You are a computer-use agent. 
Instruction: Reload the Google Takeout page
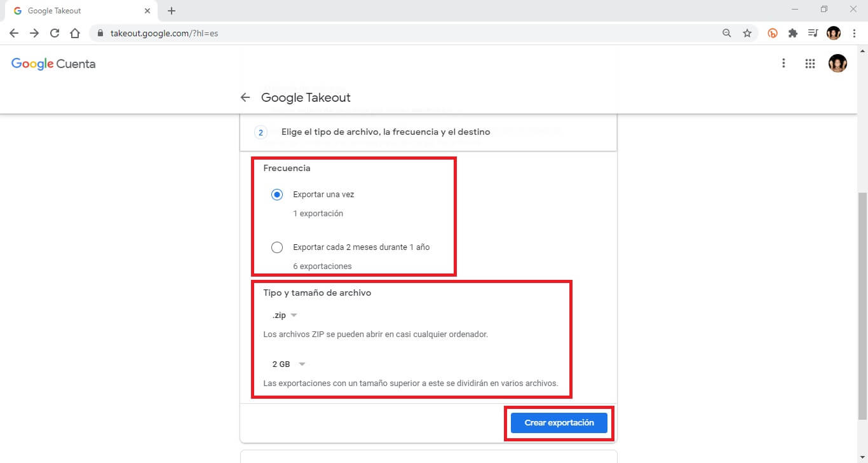pyautogui.click(x=55, y=33)
